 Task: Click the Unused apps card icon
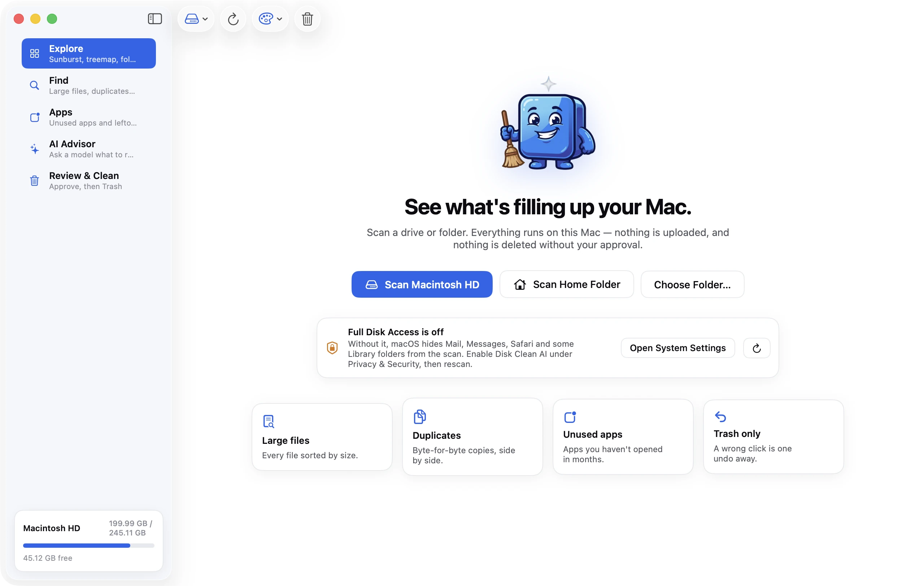click(x=570, y=417)
